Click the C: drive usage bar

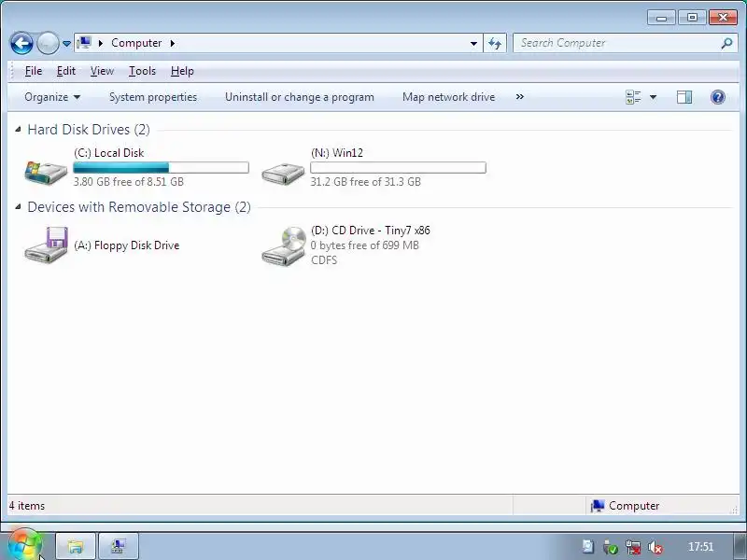tap(161, 167)
